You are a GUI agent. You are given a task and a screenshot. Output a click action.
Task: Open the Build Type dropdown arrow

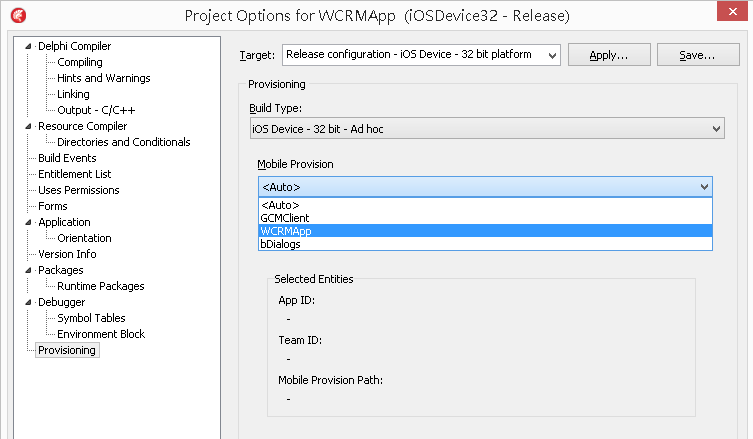click(716, 129)
